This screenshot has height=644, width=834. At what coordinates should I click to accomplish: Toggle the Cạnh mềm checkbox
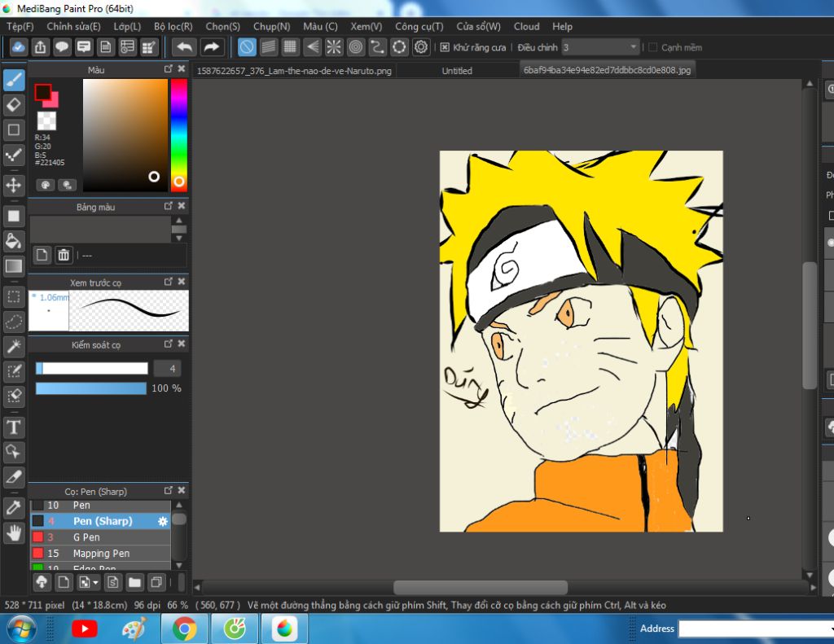(x=653, y=47)
